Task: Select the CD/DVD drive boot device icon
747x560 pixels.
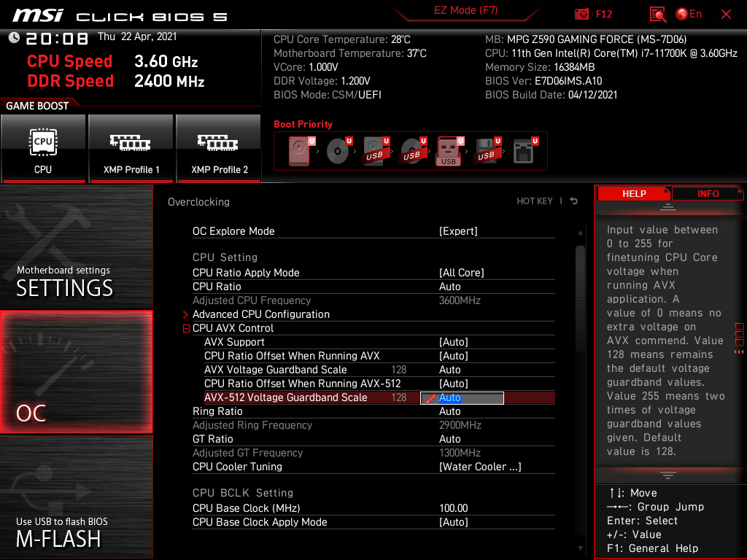Action: tap(339, 151)
